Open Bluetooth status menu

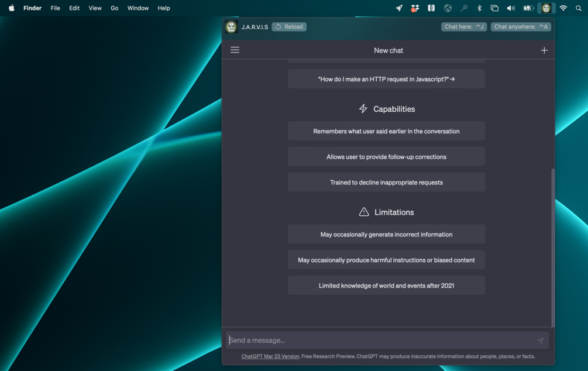tap(479, 8)
